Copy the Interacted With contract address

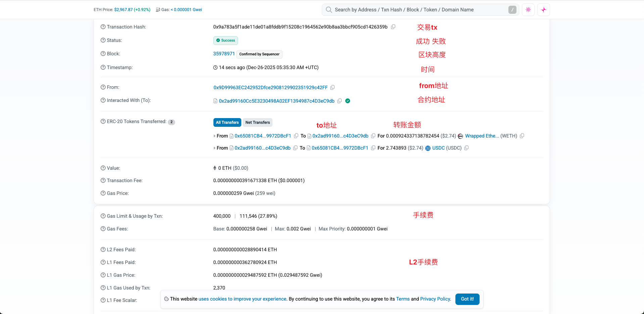(339, 101)
